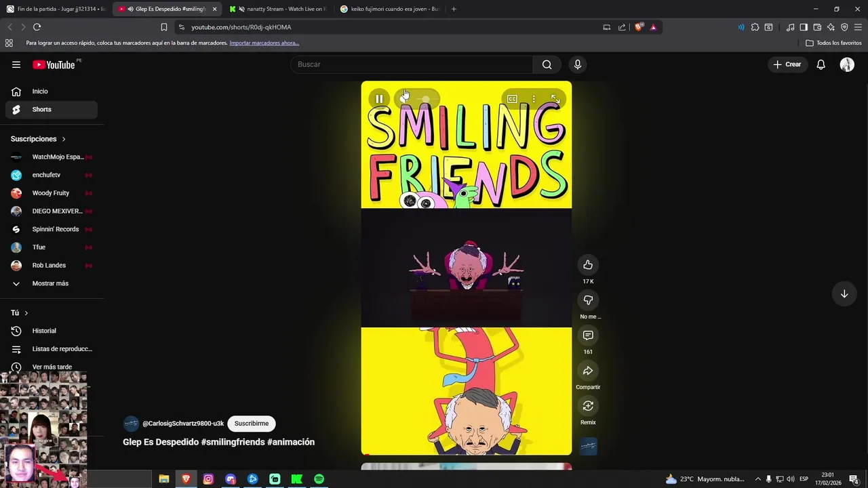Open Brave Shields icon
Screen dimensions: 868x488
pyautogui.click(x=639, y=27)
